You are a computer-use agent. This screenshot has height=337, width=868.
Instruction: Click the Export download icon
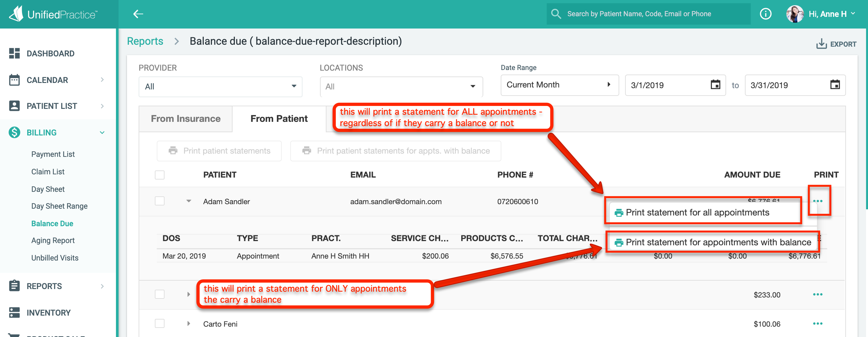click(821, 44)
